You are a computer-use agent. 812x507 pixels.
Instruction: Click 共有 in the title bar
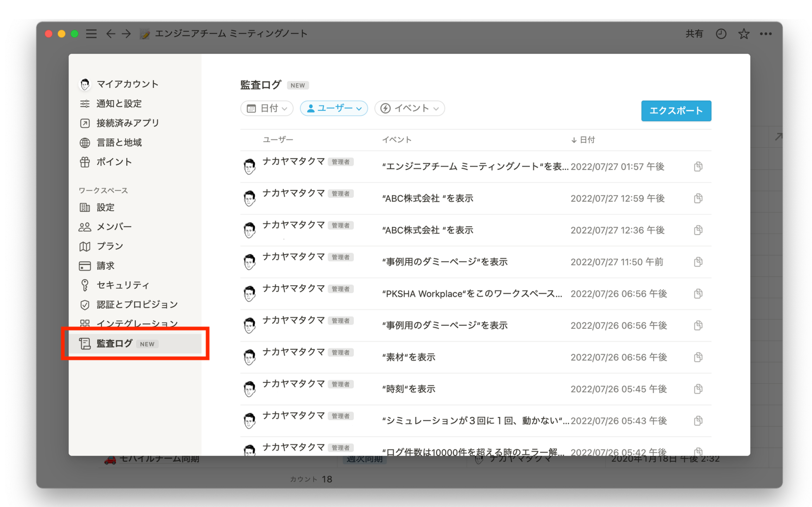pyautogui.click(x=694, y=34)
